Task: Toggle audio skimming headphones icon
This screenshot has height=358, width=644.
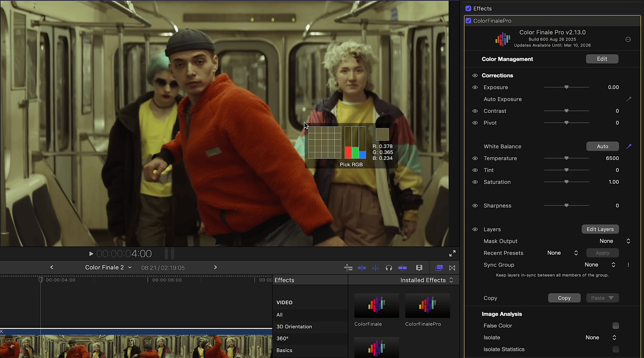Action: tap(389, 268)
